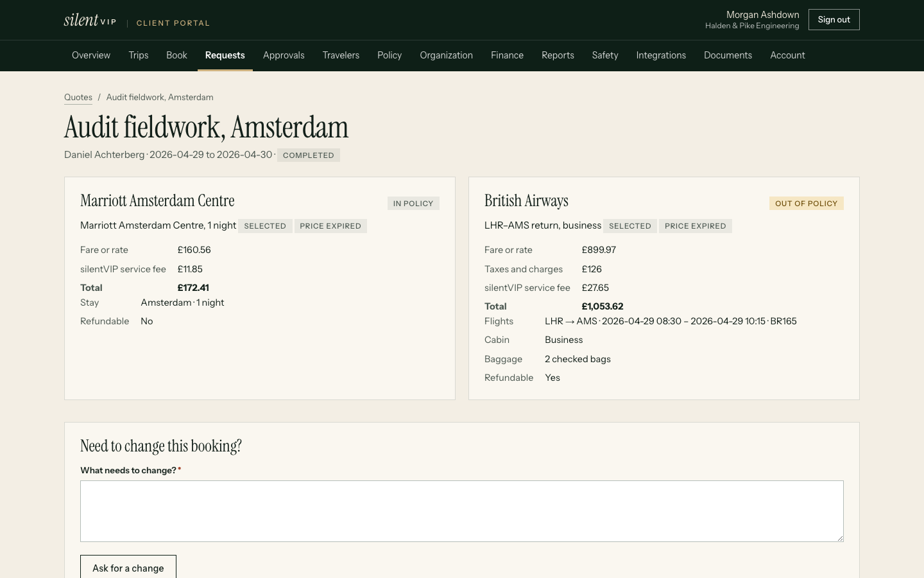Go to the Trips tab
Screen dimensions: 924x578
[139, 55]
